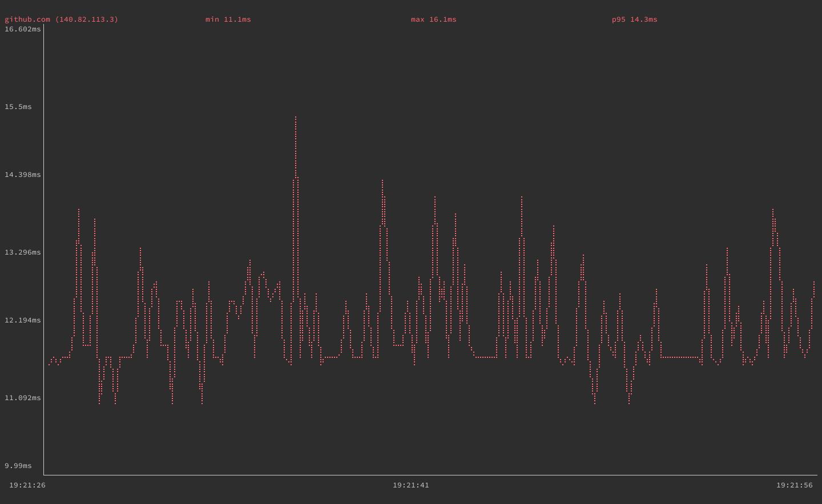Image resolution: width=822 pixels, height=504 pixels.
Task: Click the max 16.1ms statistic
Action: (x=433, y=19)
